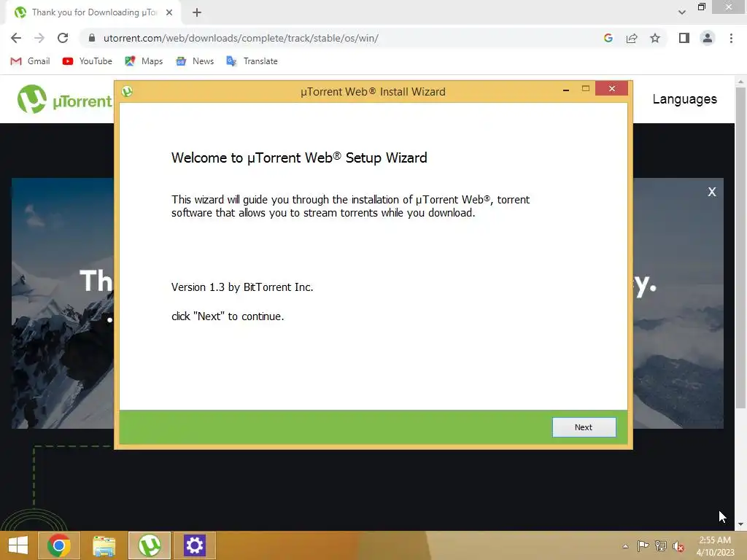Open File Explorer from the taskbar
This screenshot has height=560, width=747.
point(104,545)
